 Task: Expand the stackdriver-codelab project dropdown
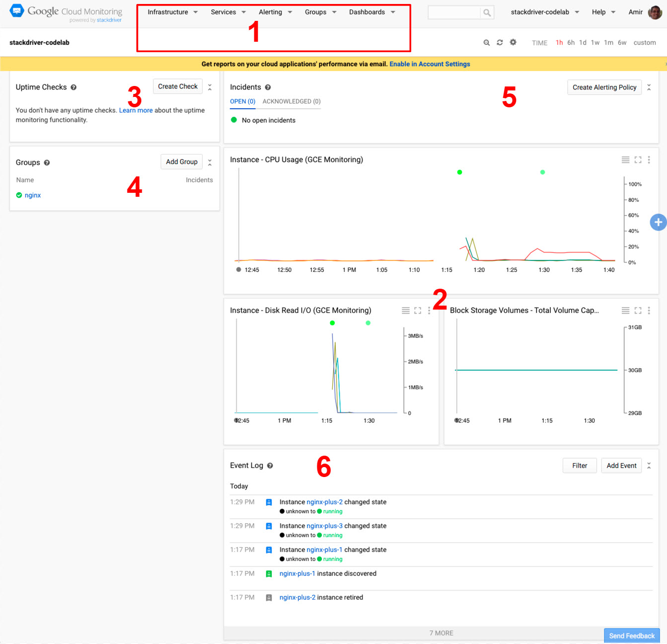(x=545, y=12)
